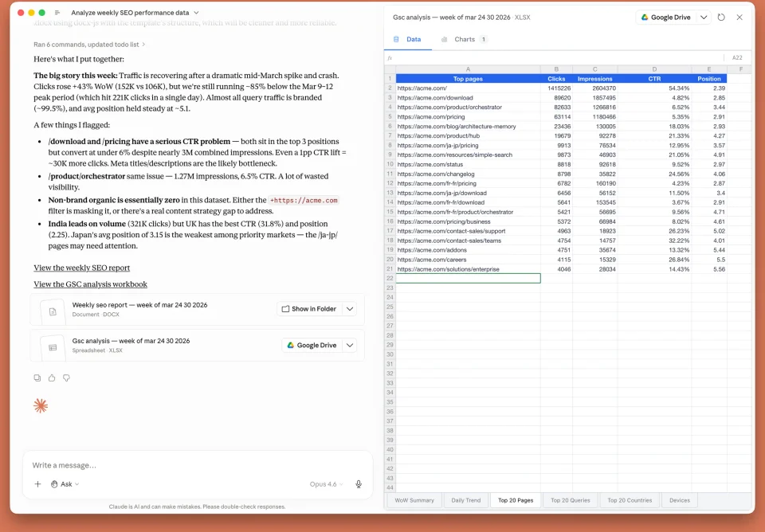Open the Google Drive dropdown in preview header

pos(704,17)
